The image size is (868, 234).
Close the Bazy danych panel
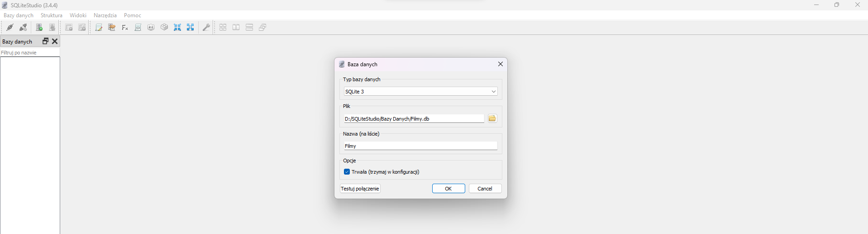[x=55, y=41]
